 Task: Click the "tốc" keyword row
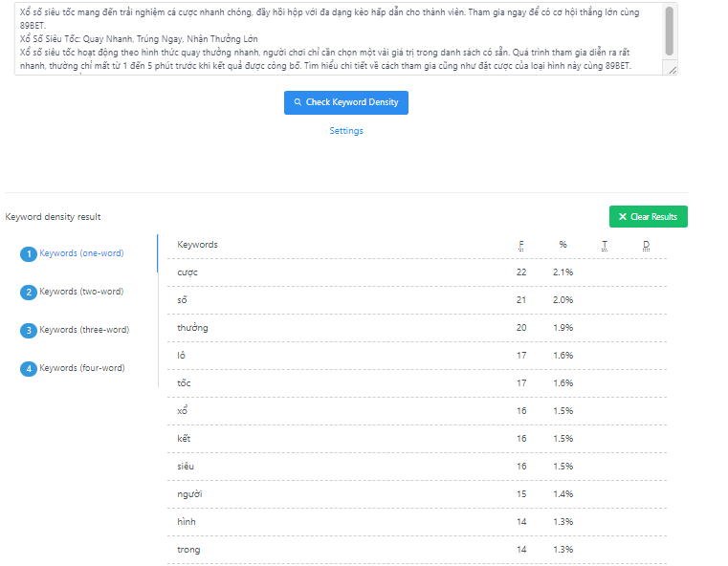pos(411,383)
